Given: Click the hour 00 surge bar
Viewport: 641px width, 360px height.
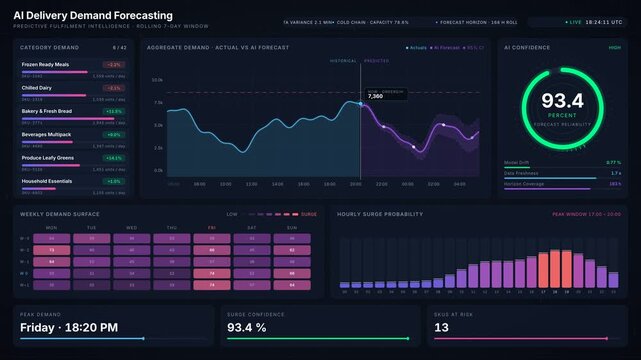Looking at the screenshot, I should pyautogui.click(x=345, y=285).
